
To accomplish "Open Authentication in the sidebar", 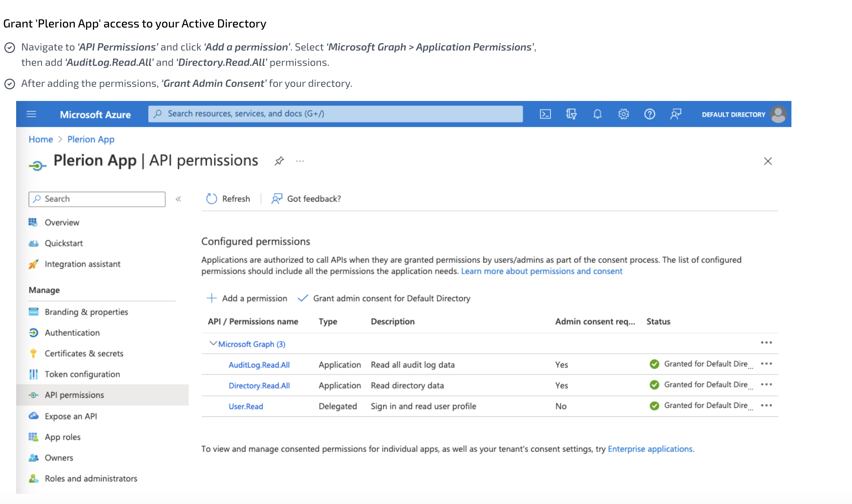I will (72, 333).
